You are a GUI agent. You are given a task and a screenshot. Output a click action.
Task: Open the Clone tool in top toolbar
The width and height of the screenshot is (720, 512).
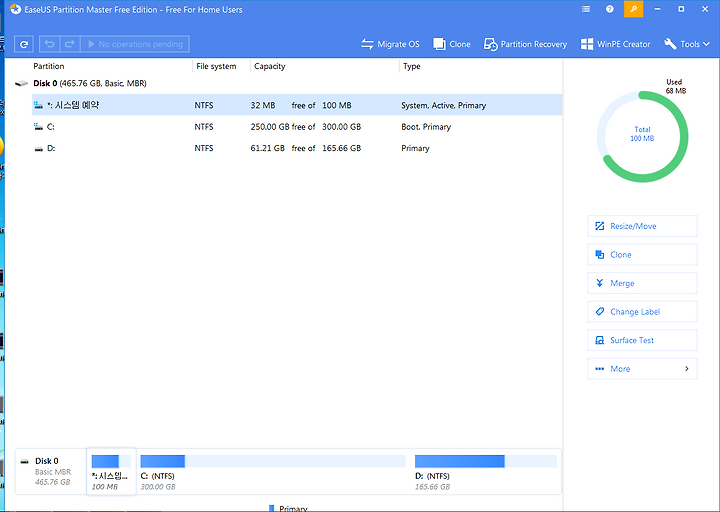coord(452,44)
